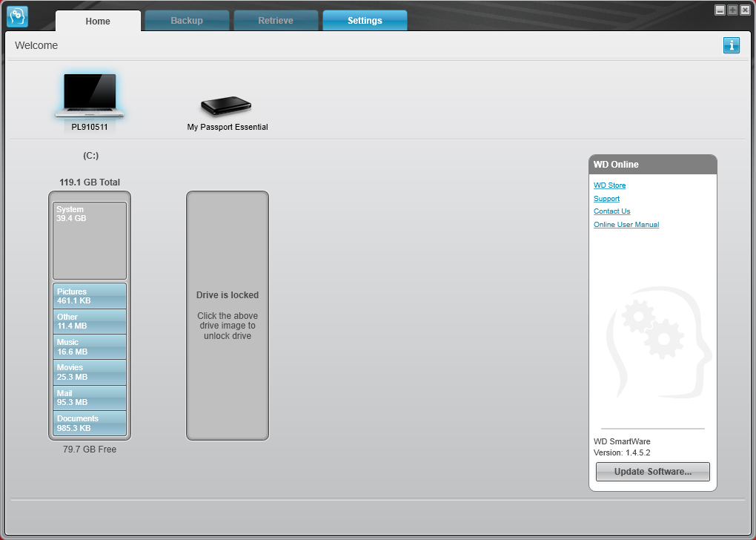Click the (C:) drive letter label
This screenshot has width=756, height=540.
tap(90, 155)
